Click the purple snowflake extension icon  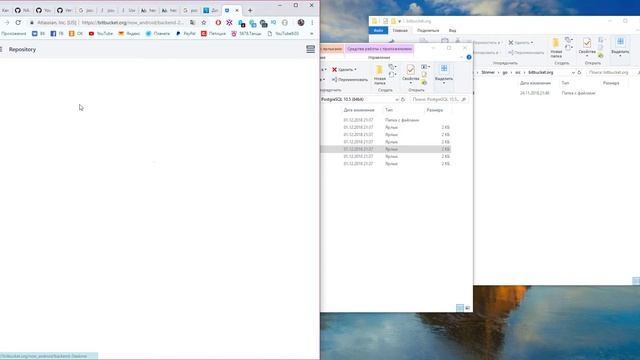point(229,22)
